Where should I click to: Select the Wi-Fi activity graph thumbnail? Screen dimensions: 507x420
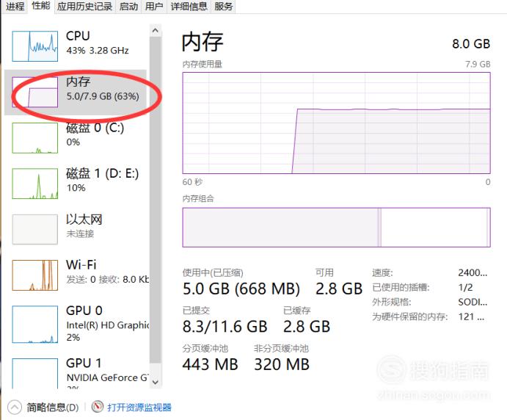click(x=35, y=275)
